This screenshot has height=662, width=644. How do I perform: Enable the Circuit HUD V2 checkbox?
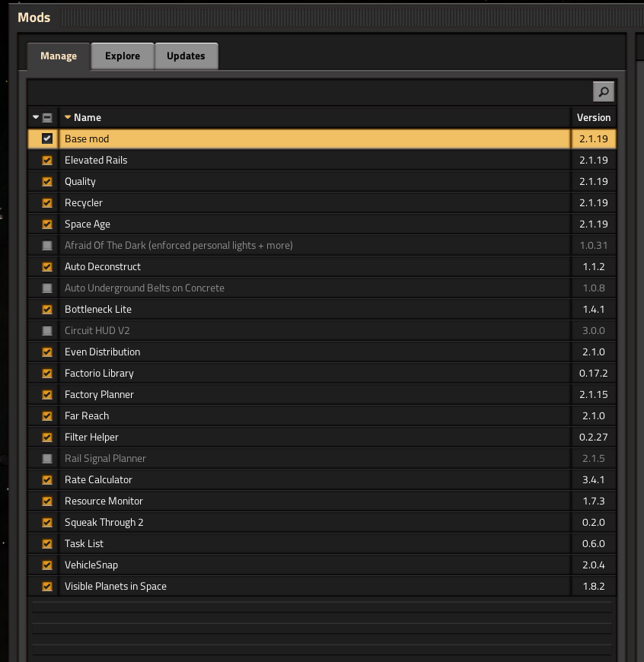(47, 330)
